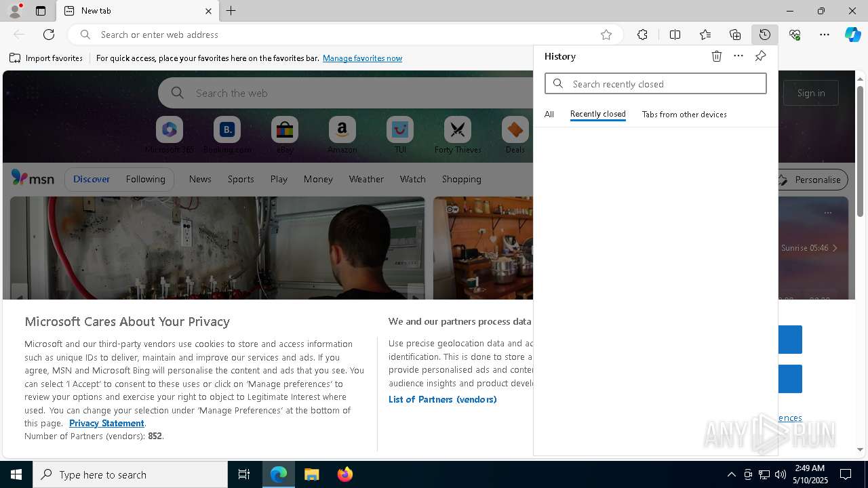
Task: Open Weather section in MSN
Action: 366,179
